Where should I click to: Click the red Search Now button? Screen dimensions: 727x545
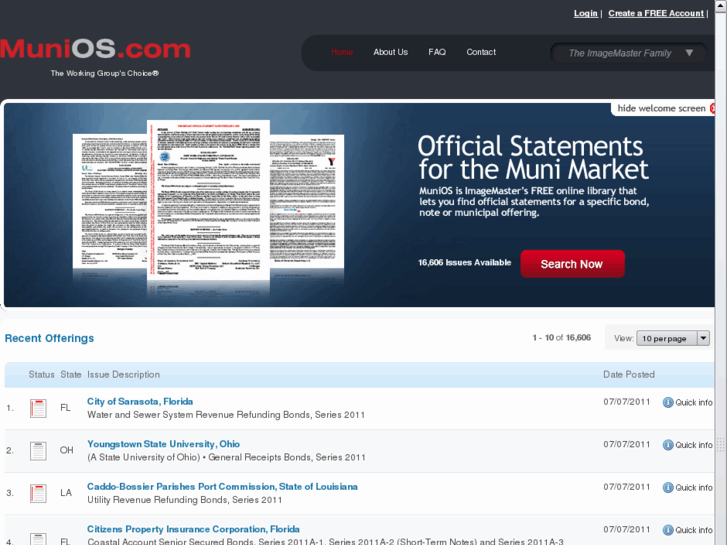572,264
